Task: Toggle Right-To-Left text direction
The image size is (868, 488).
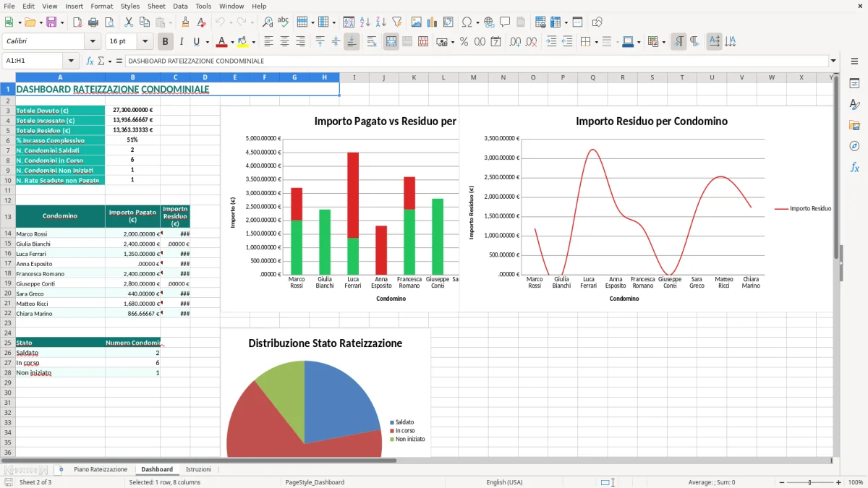Action: click(x=694, y=41)
